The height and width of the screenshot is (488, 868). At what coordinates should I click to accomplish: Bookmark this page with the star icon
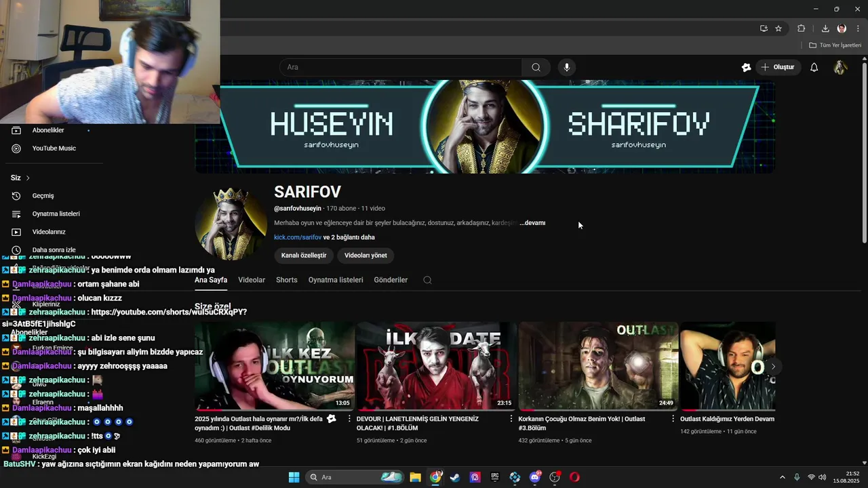(x=778, y=28)
